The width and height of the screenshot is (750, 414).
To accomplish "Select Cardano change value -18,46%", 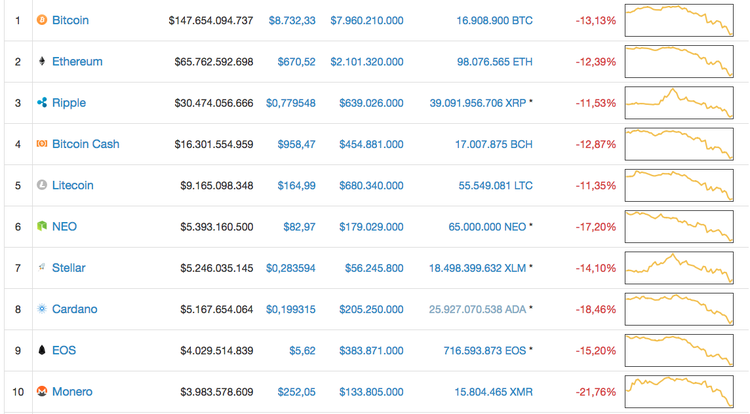I will point(596,309).
